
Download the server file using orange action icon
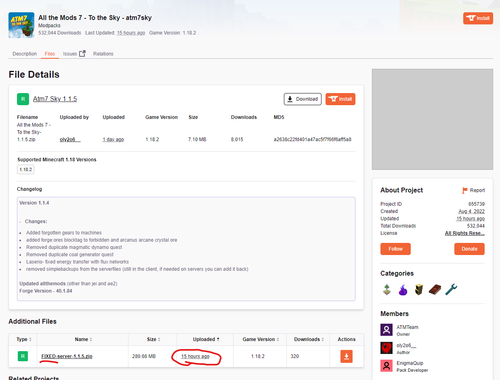click(346, 356)
